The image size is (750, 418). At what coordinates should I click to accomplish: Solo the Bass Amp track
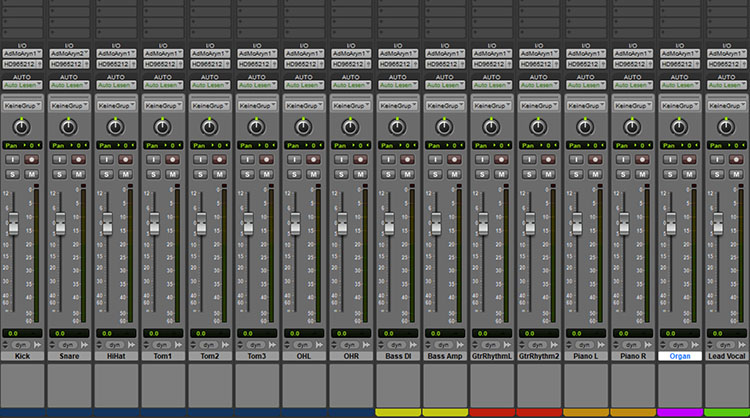435,175
